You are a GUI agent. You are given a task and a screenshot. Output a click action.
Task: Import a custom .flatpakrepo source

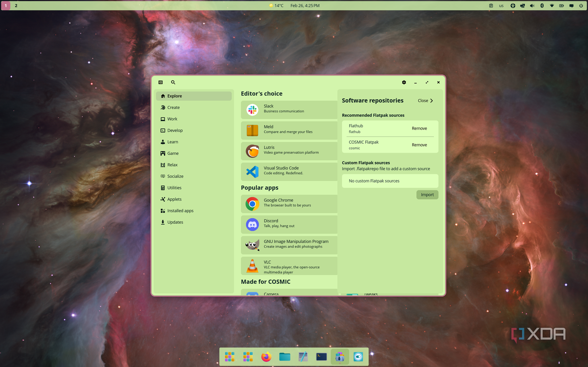pyautogui.click(x=427, y=194)
